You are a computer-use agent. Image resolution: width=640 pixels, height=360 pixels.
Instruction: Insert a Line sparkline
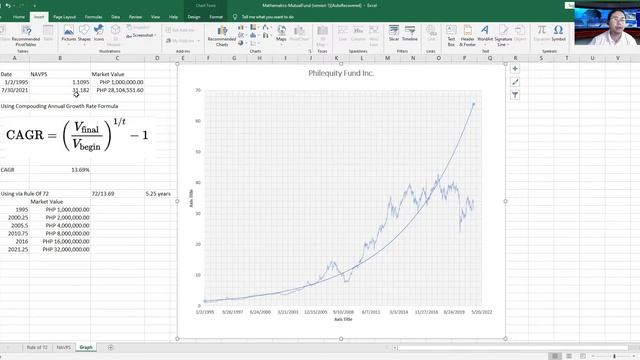pos(343,33)
